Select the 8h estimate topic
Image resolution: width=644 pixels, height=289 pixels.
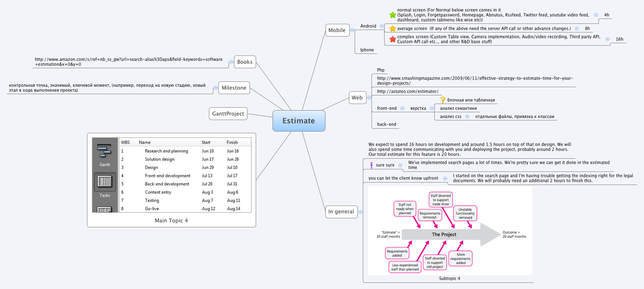(x=587, y=28)
